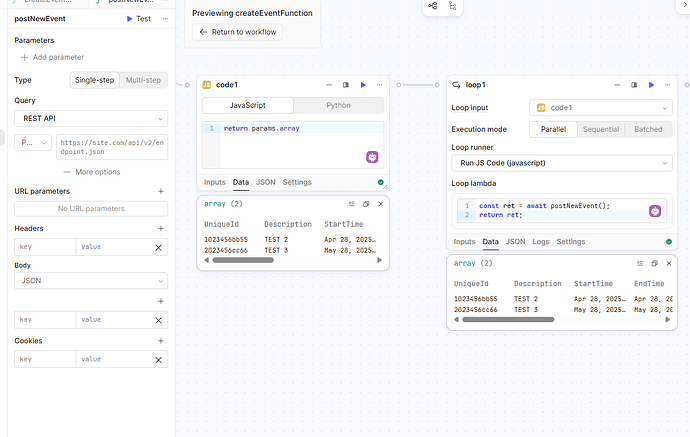Image resolution: width=690 pixels, height=437 pixels.
Task: Run the code1 block
Action: click(x=363, y=85)
